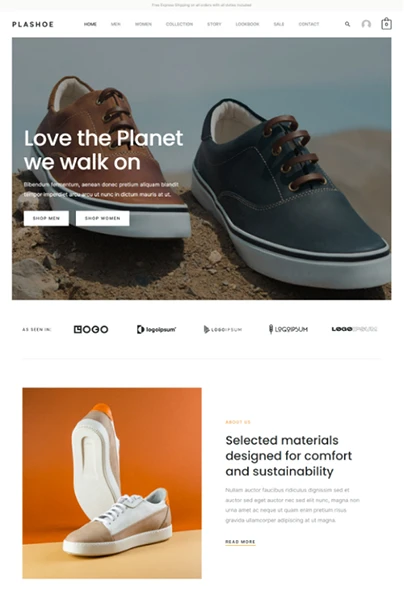
Task: Open the search magnifier icon
Action: tap(347, 24)
